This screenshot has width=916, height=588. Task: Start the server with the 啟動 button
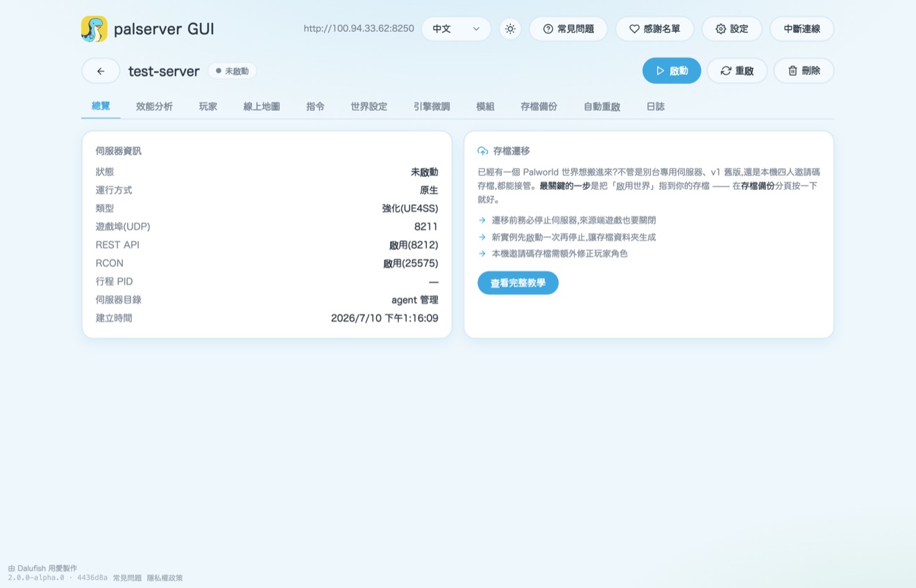pos(672,71)
